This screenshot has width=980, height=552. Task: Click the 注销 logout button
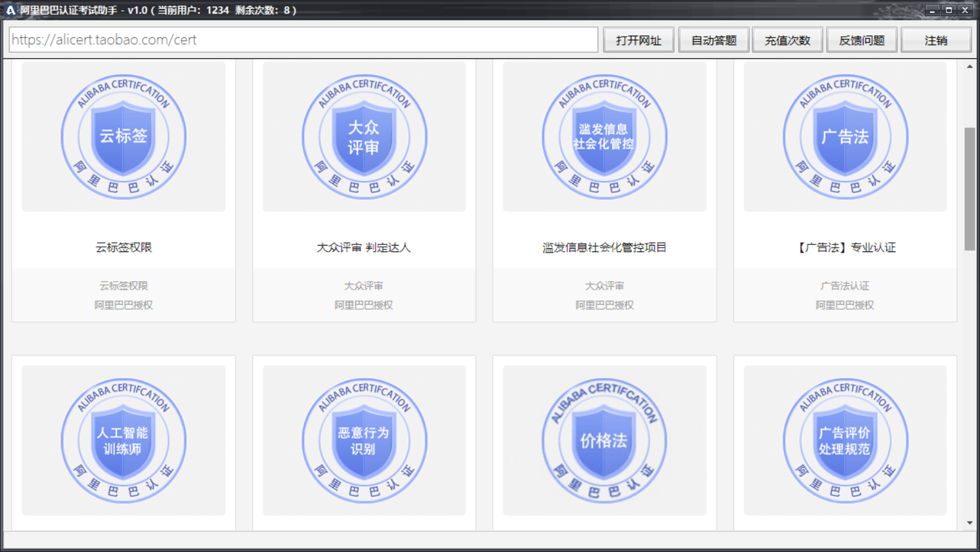935,40
